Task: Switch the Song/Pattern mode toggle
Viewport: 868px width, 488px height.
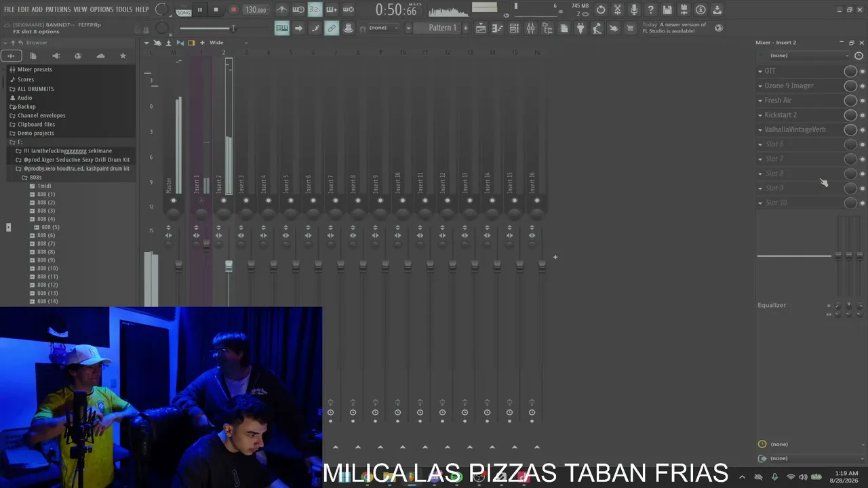Action: 183,9
